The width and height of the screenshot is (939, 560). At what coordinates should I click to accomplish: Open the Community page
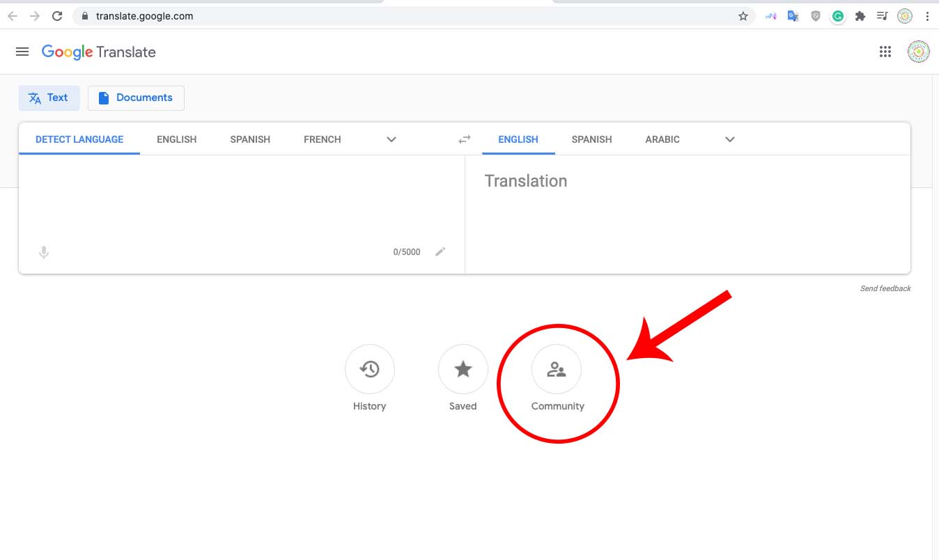557,378
